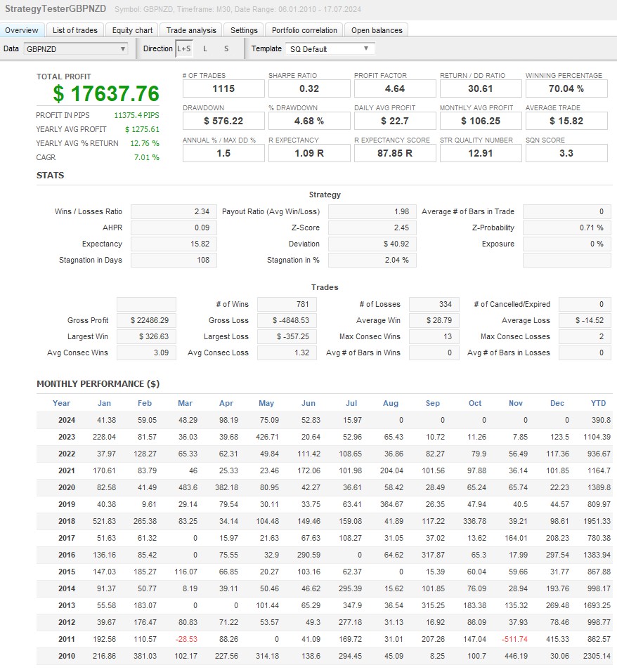The image size is (617, 672).
Task: Click the profit factor value 4.64
Action: [x=395, y=88]
